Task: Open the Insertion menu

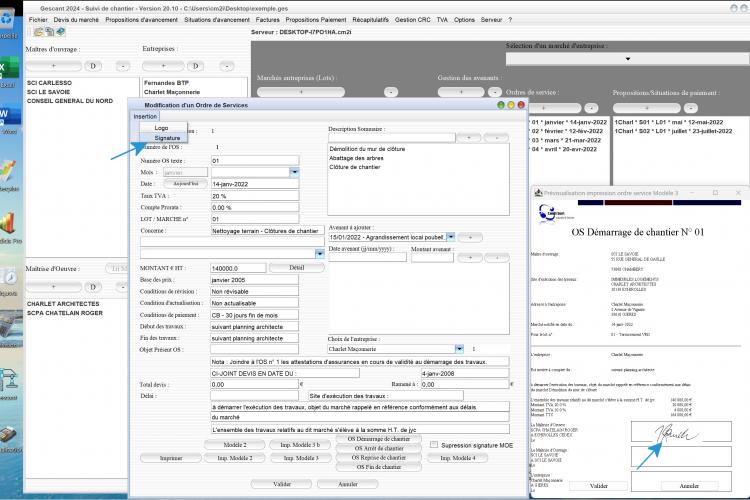Action: point(145,116)
